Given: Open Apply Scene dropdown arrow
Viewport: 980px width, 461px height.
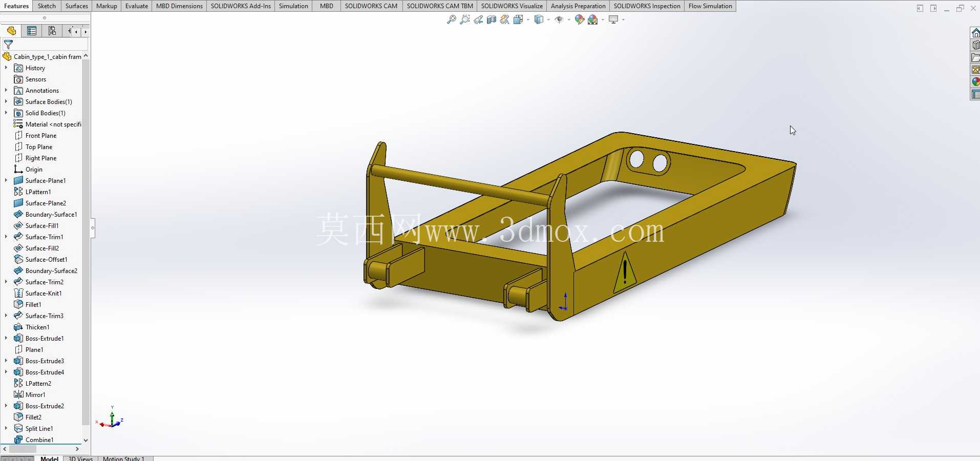Looking at the screenshot, I should tap(603, 19).
